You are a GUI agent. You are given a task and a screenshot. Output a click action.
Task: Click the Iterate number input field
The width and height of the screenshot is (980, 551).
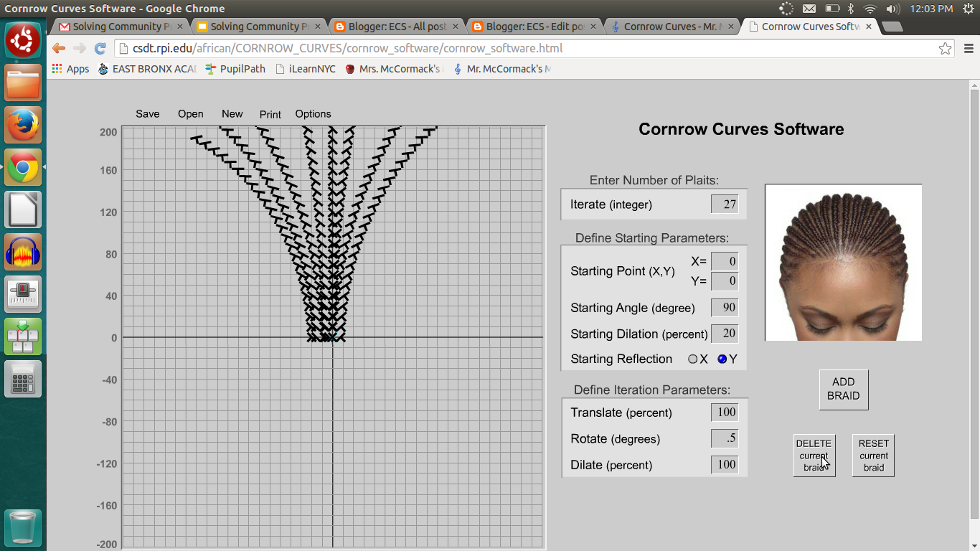point(725,204)
